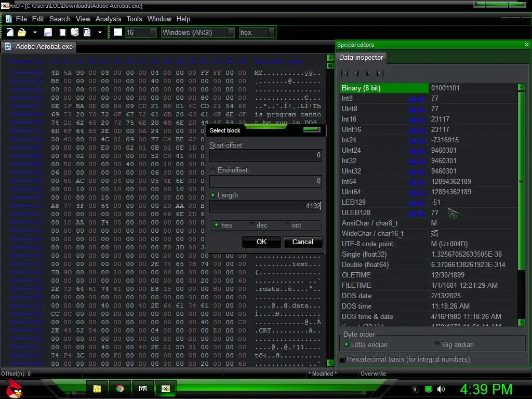Click go to link in UInt64 row
The height and width of the screenshot is (399, 532).
pos(417,192)
